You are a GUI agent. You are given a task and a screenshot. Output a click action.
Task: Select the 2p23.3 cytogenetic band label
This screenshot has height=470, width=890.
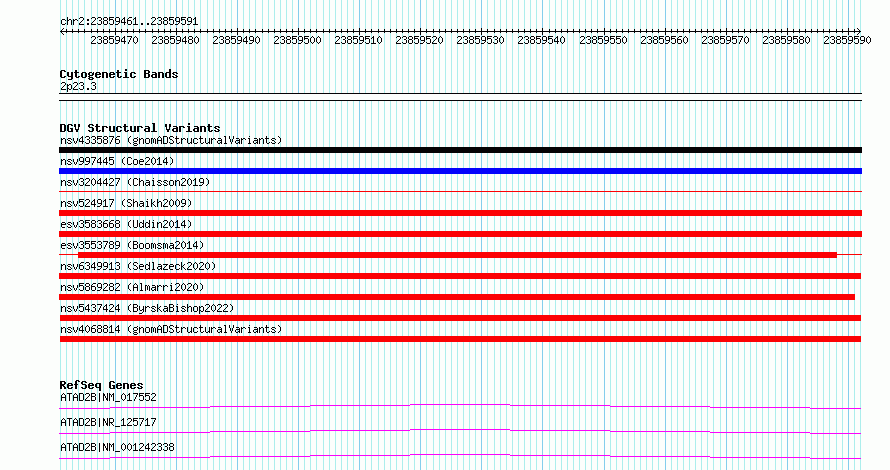point(78,86)
